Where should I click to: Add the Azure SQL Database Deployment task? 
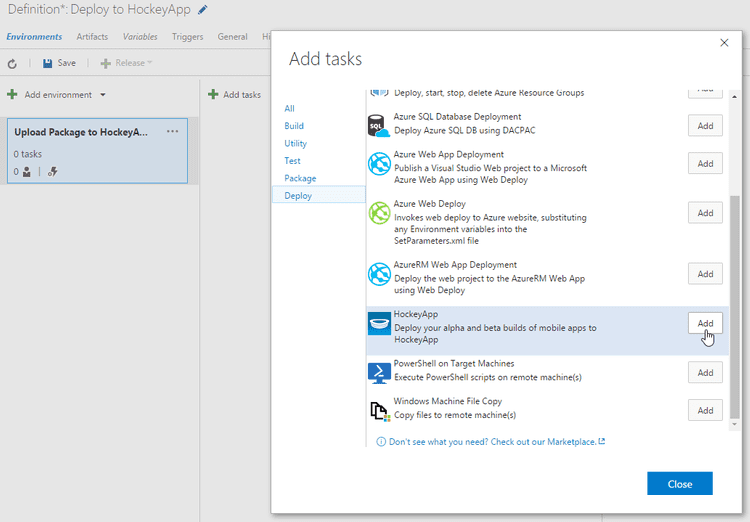(705, 126)
